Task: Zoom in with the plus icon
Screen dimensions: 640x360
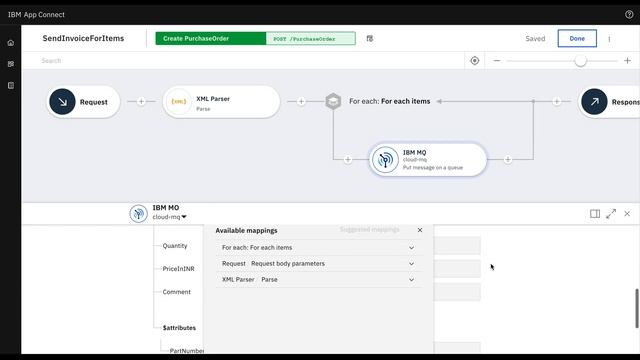Action: click(627, 60)
